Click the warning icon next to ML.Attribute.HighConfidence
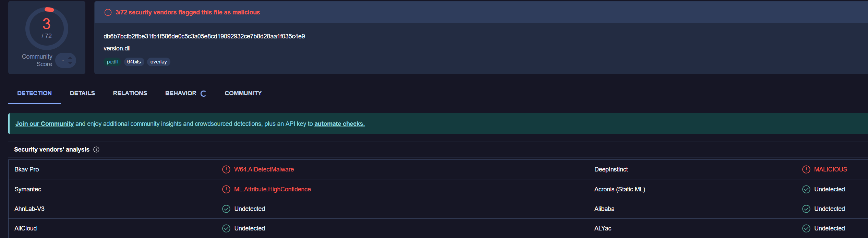868x238 pixels. pyautogui.click(x=226, y=189)
